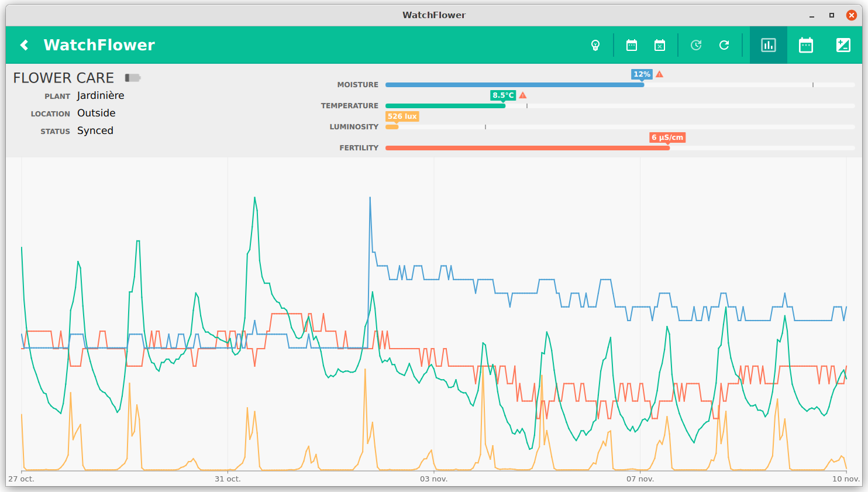
Task: Maximize the WatchFlower window
Action: coord(832,15)
